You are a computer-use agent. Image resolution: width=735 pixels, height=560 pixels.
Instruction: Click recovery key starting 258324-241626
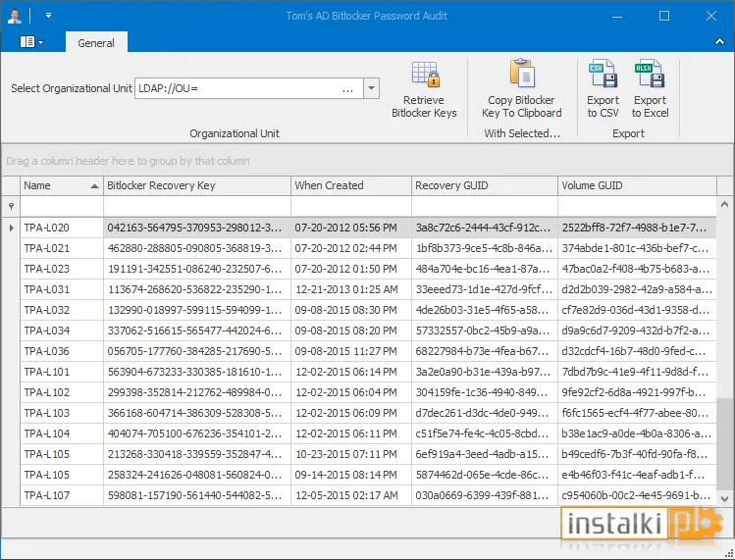point(197,476)
